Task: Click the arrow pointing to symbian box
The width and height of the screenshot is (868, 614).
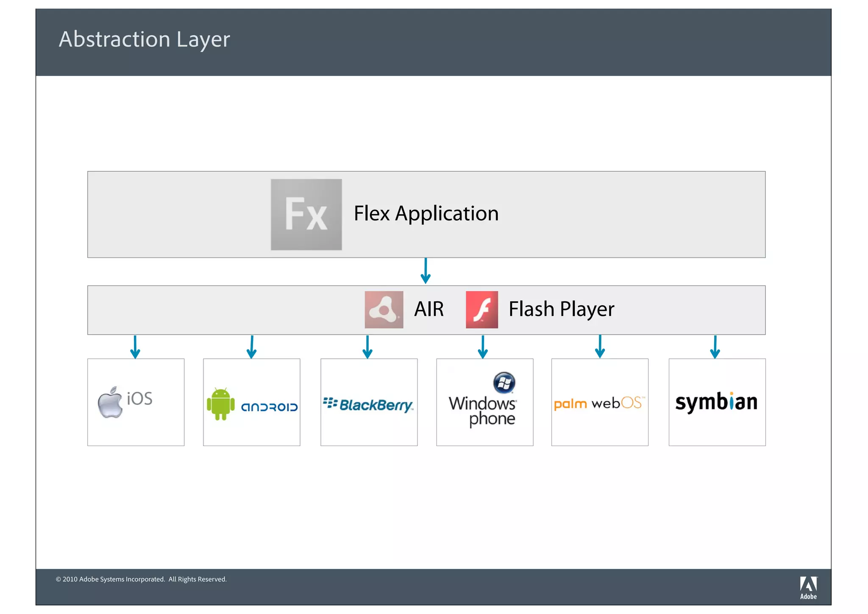Action: tap(715, 347)
